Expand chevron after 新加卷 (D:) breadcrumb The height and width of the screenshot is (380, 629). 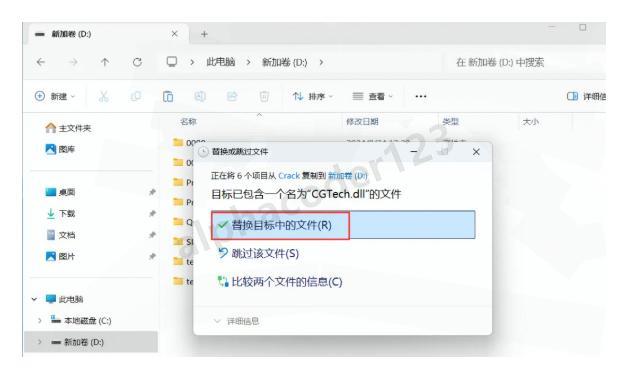(x=321, y=62)
